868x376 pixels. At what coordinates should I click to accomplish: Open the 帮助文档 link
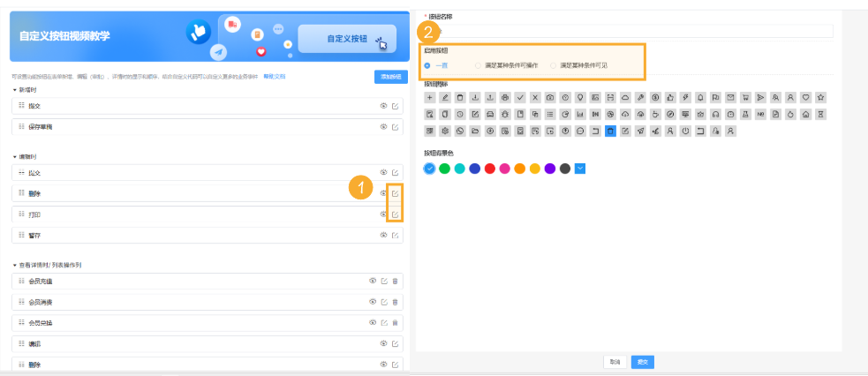tap(274, 76)
